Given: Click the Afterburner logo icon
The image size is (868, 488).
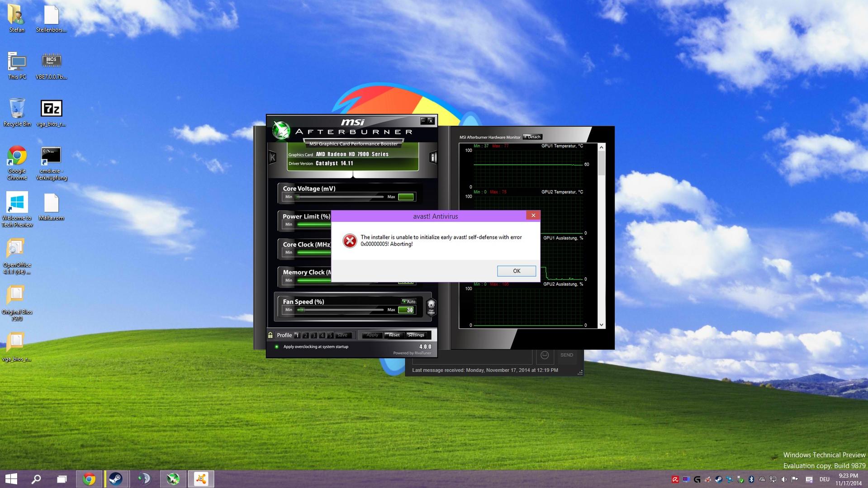Looking at the screenshot, I should click(x=281, y=131).
